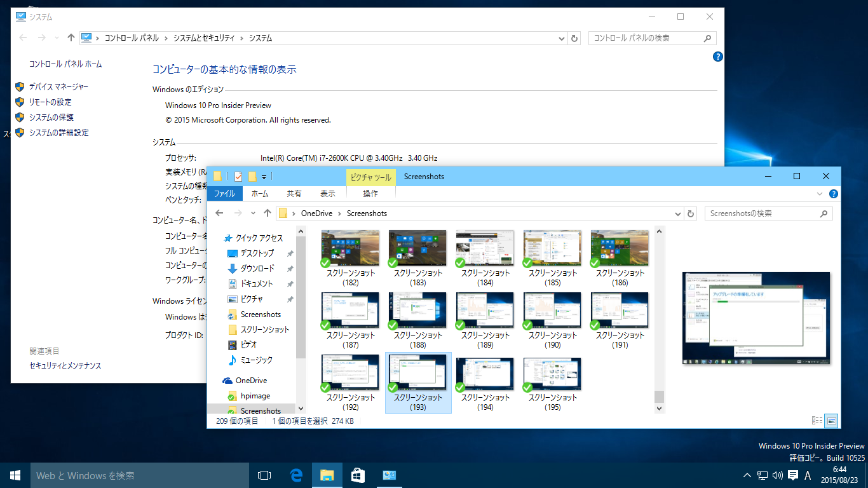
Task: Refresh the Screenshots folder
Action: (x=691, y=213)
